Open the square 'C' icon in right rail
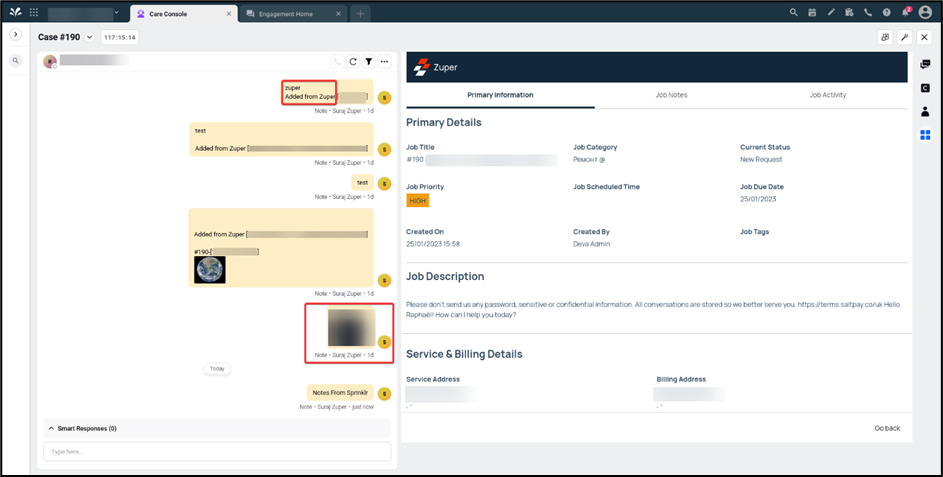The width and height of the screenshot is (943, 477). [x=925, y=88]
